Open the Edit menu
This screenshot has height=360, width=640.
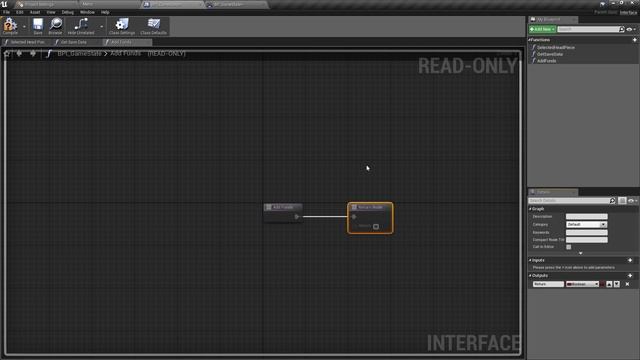click(20, 12)
